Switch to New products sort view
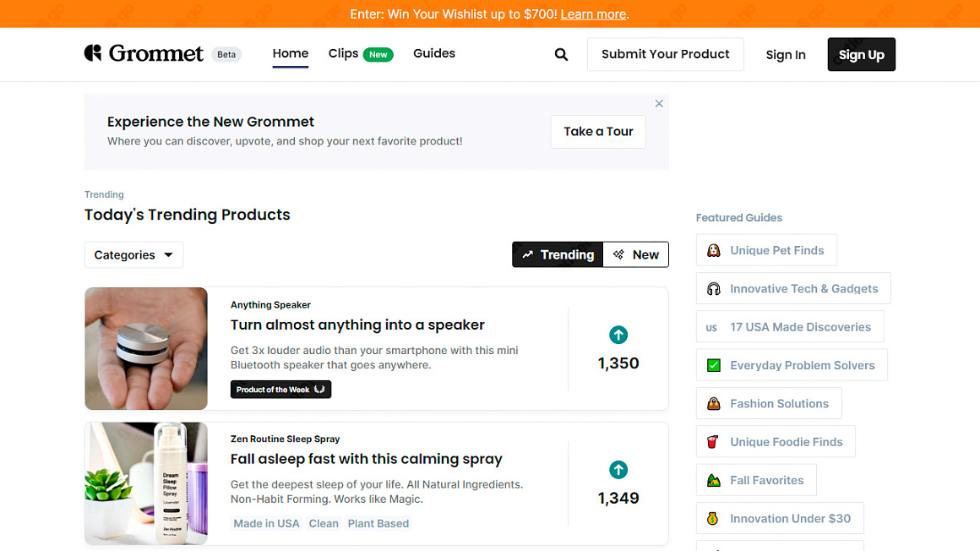The height and width of the screenshot is (551, 980). coord(635,254)
